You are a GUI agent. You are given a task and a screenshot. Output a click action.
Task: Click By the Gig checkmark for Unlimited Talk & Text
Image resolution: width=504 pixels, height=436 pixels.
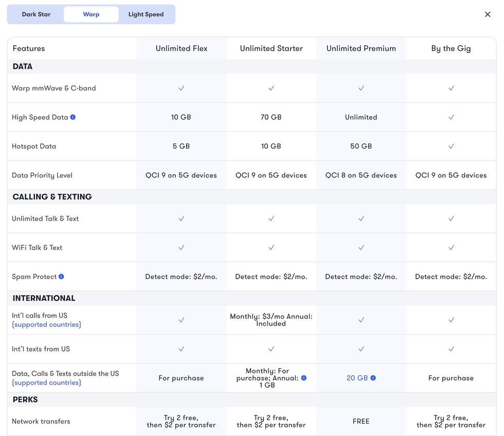(452, 219)
